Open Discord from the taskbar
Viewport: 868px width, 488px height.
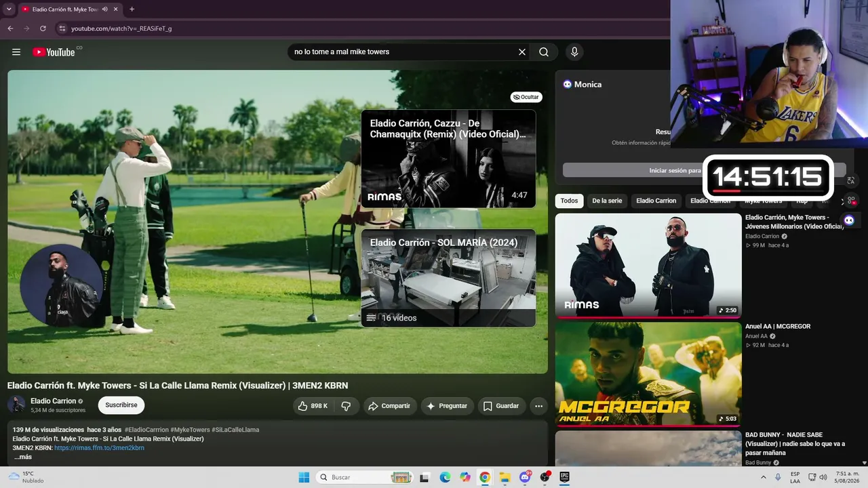[x=525, y=477]
